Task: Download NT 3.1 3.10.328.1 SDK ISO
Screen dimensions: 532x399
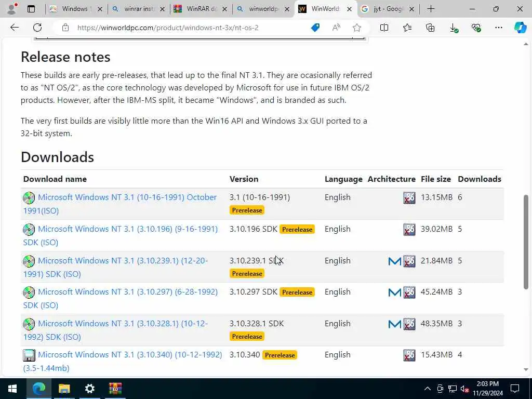Action: pyautogui.click(x=115, y=330)
